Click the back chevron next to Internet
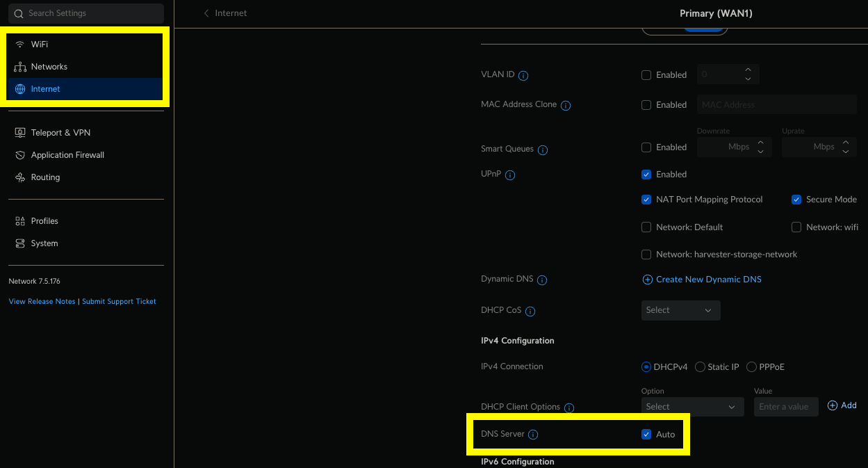Screen dimensions: 868x468 click(x=206, y=13)
